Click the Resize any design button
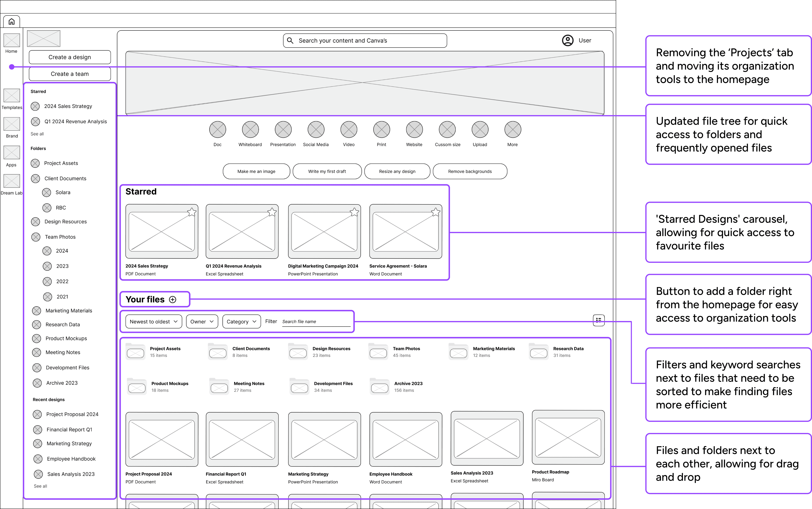The image size is (812, 509). coord(397,171)
